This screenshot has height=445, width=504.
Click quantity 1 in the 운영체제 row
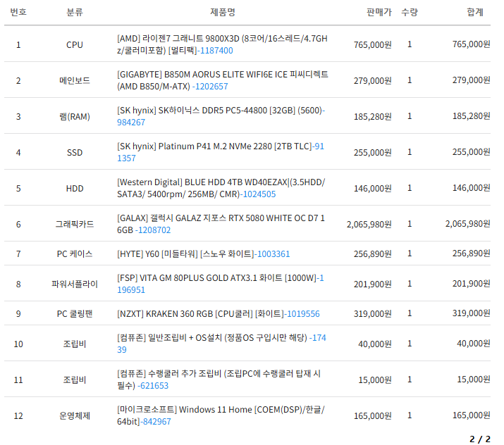tap(410, 415)
